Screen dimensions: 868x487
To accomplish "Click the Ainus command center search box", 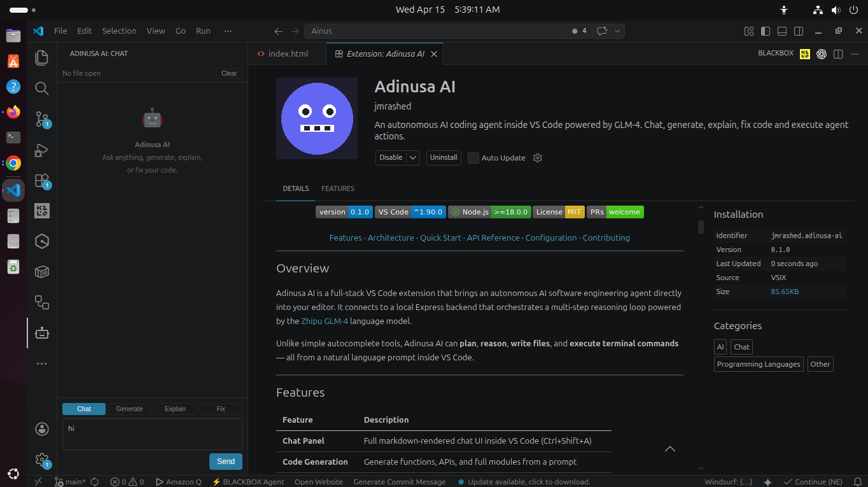I will point(435,31).
